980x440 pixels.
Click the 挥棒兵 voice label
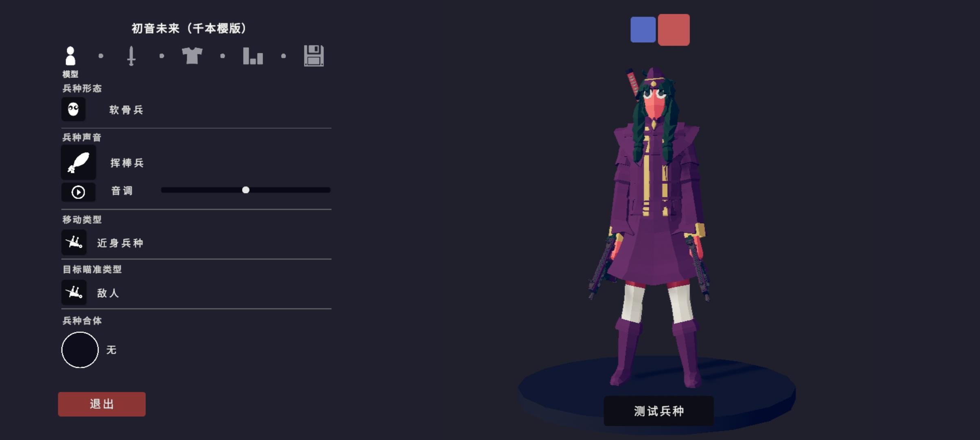coord(127,163)
